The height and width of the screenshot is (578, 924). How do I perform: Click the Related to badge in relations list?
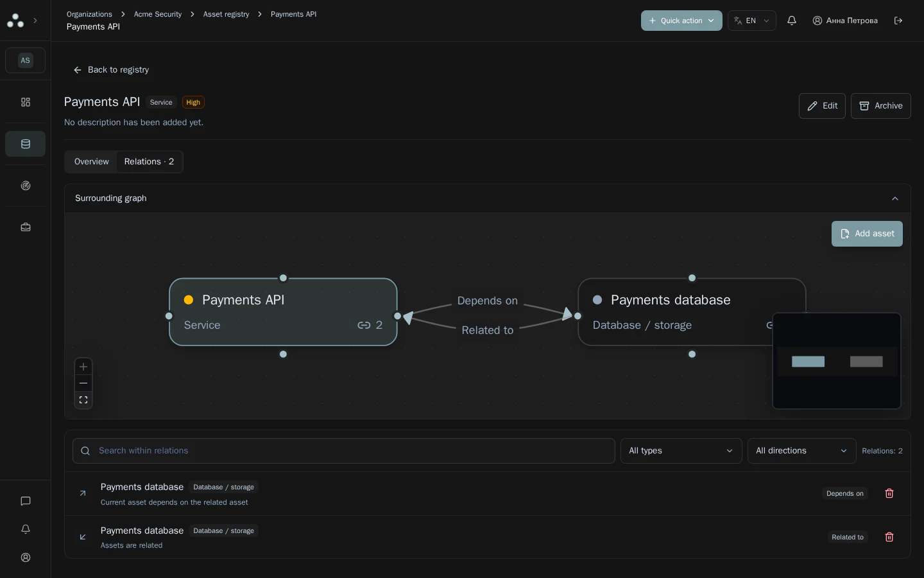tap(848, 537)
